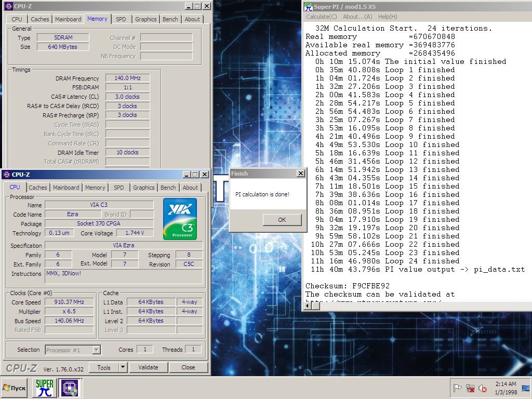Switch to Graphics tab in front CPU-Z
532x399 pixels.
pyautogui.click(x=143, y=188)
